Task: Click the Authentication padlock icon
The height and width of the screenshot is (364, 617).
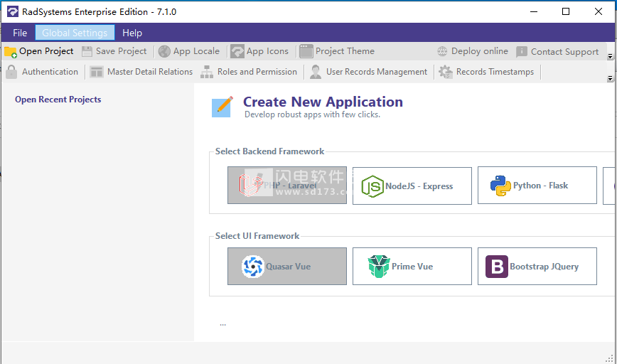Action: point(11,72)
